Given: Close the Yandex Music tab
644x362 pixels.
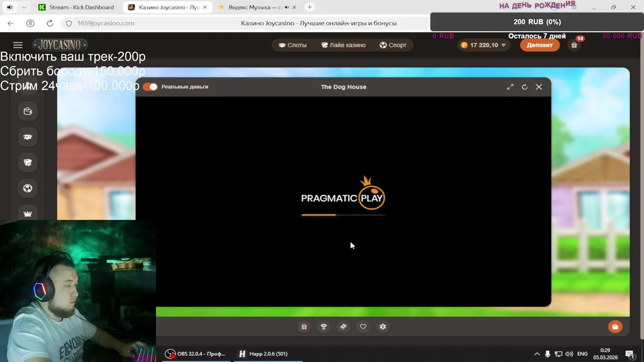Looking at the screenshot, I should tap(295, 7).
